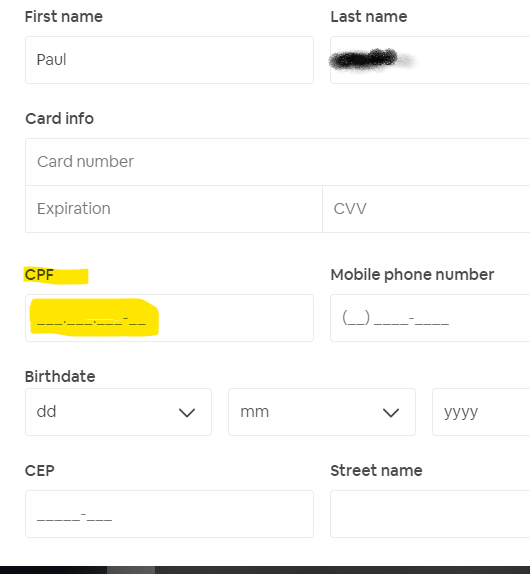Click the Street name input field

430,514
